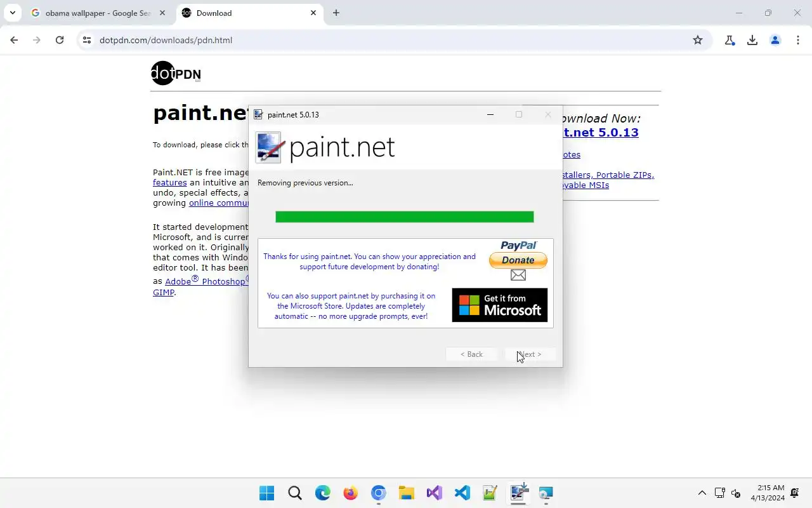Open Visual Studio Code from taskbar
This screenshot has height=508, width=812.
point(462,493)
